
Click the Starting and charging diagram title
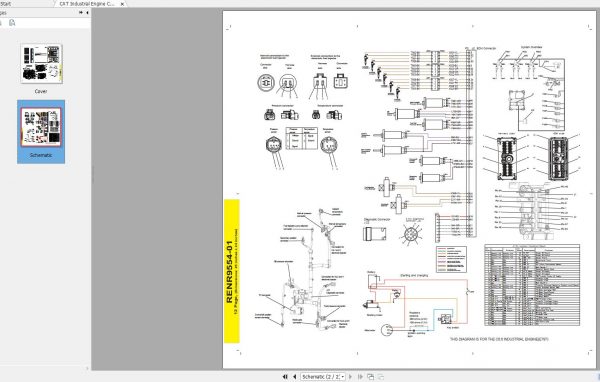(414, 275)
